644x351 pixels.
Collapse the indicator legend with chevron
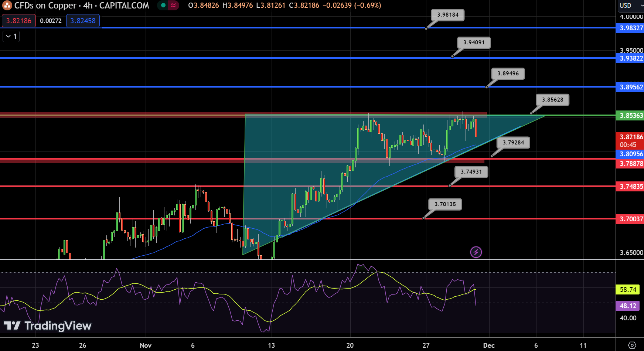tap(11, 36)
